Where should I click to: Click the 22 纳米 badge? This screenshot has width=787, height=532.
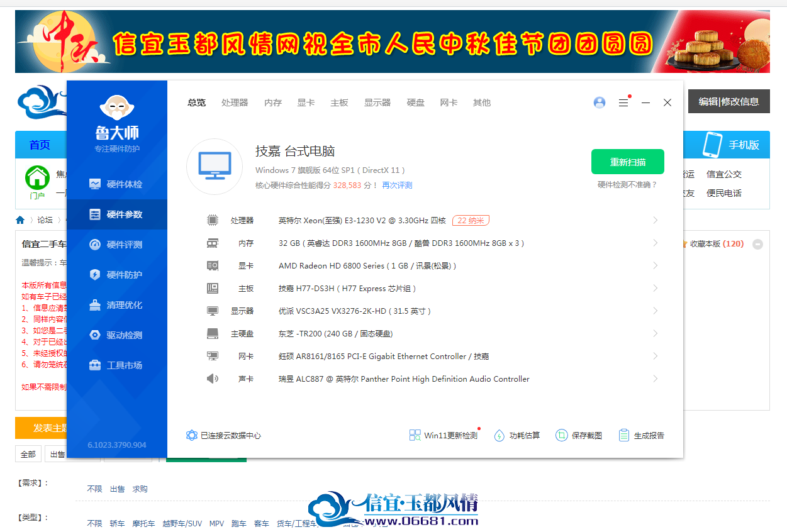pyautogui.click(x=471, y=220)
